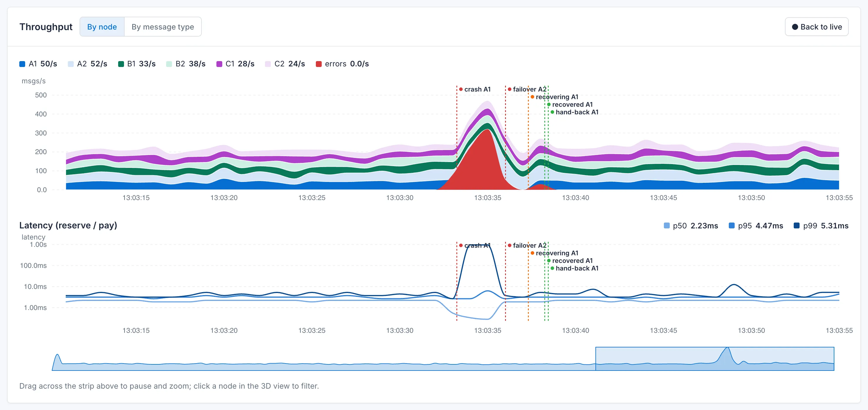Click the Throughput heading
The width and height of the screenshot is (868, 410).
click(46, 27)
